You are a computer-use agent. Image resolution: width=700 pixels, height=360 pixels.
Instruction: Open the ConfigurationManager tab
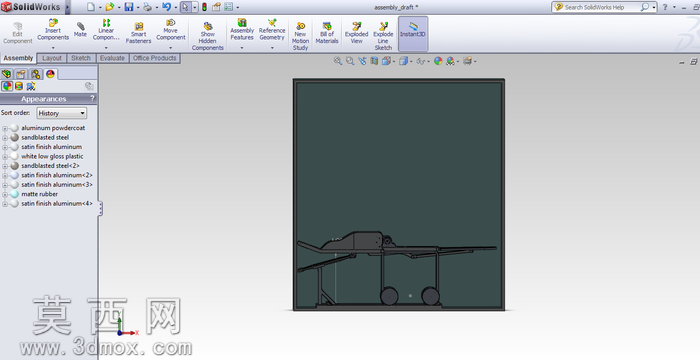[x=36, y=74]
